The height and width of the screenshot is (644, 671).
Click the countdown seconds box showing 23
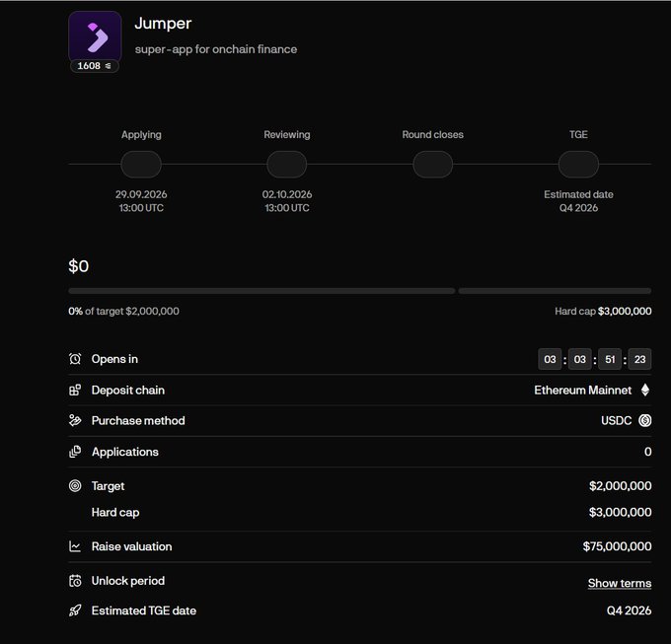point(639,359)
